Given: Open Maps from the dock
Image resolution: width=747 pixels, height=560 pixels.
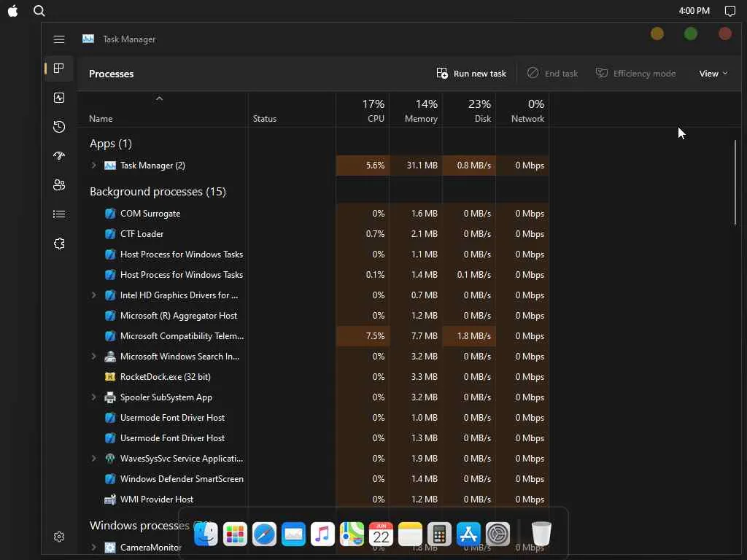Looking at the screenshot, I should (352, 534).
